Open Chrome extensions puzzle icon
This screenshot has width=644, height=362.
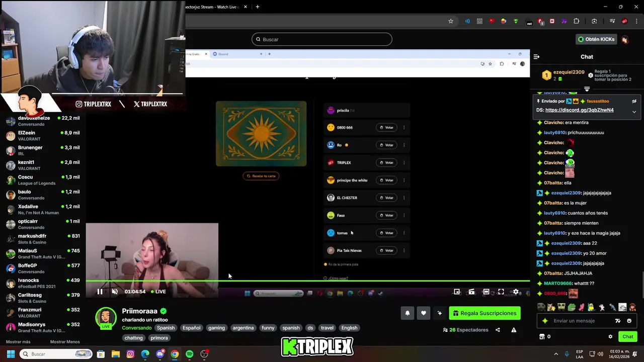[x=577, y=21]
